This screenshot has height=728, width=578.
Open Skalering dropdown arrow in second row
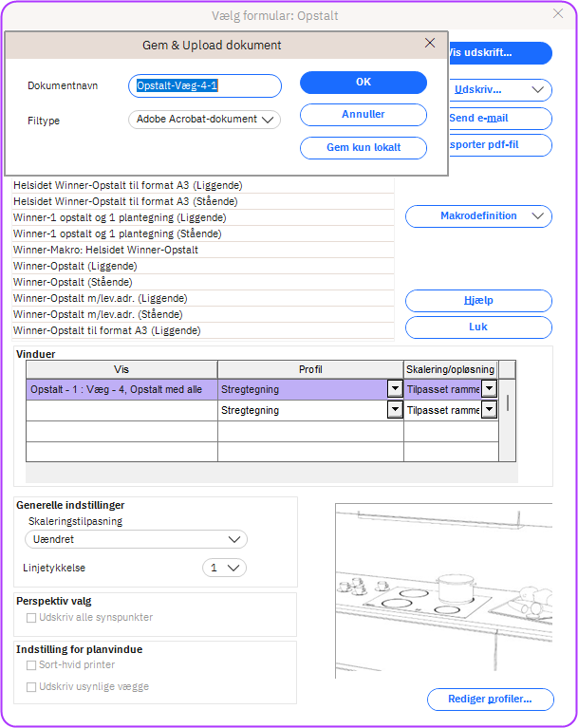(x=489, y=410)
